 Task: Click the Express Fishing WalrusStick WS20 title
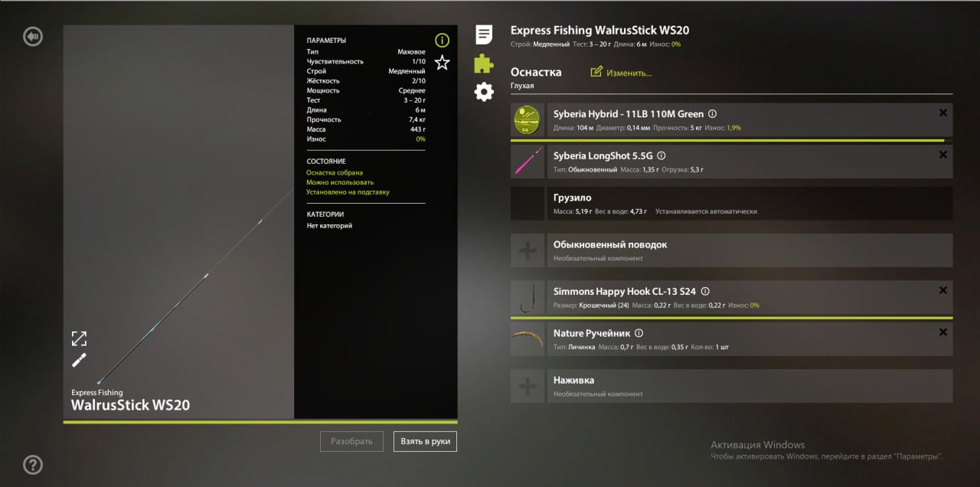(599, 31)
